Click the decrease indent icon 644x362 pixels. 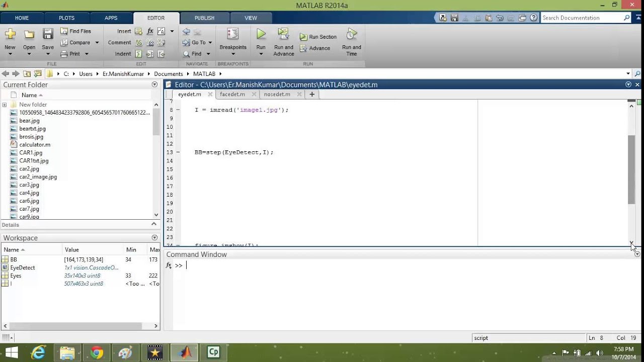(x=162, y=54)
